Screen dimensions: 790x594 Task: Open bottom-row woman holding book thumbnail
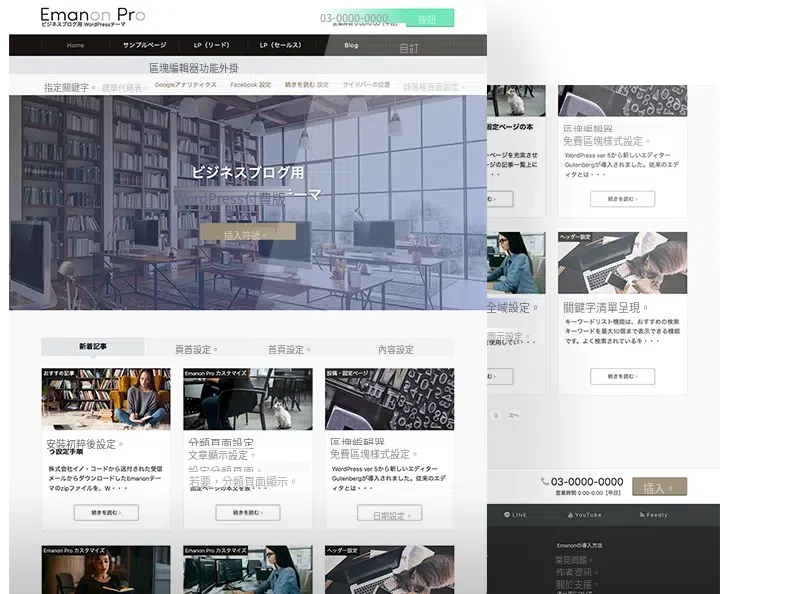pyautogui.click(x=106, y=570)
